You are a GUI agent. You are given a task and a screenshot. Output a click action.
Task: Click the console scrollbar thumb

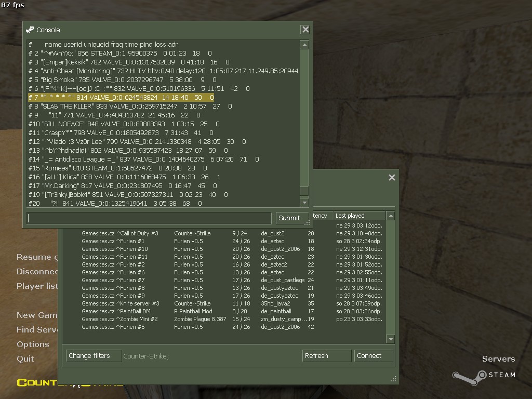pyautogui.click(x=304, y=191)
